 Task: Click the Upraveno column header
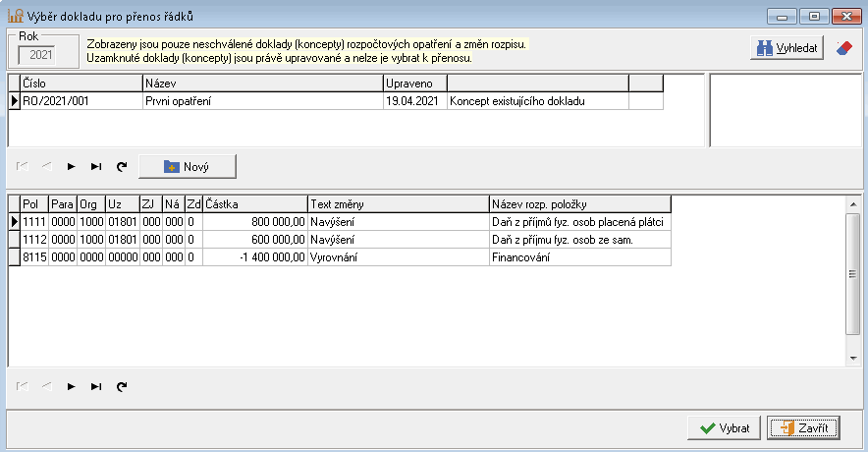[413, 84]
